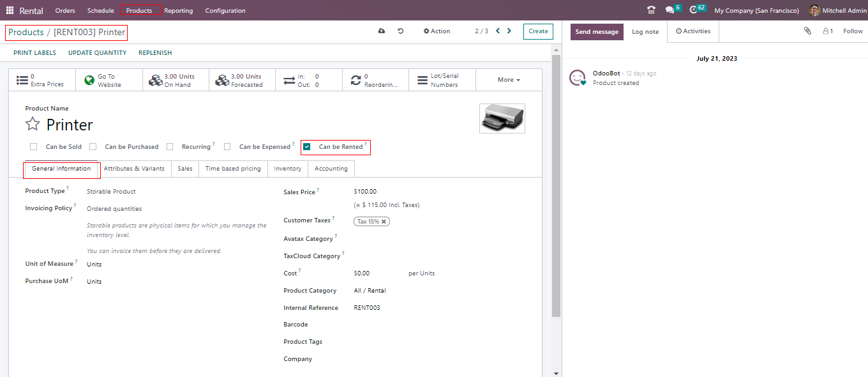Viewport: 868px width, 377px height.
Task: Expand the More smart buttons dropdown
Action: [x=509, y=80]
